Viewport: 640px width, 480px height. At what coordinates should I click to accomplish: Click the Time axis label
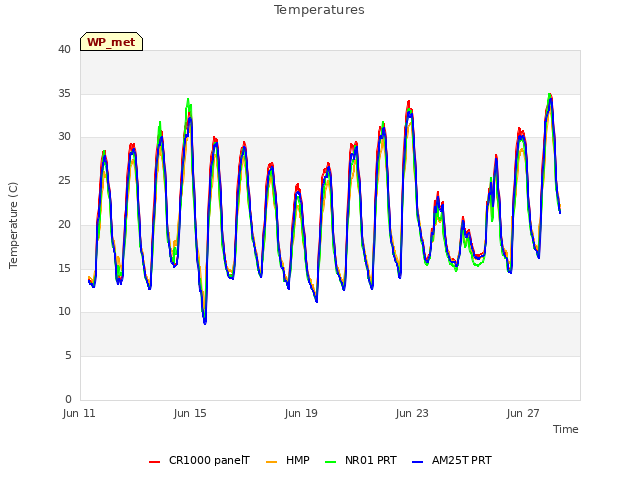coord(566,429)
